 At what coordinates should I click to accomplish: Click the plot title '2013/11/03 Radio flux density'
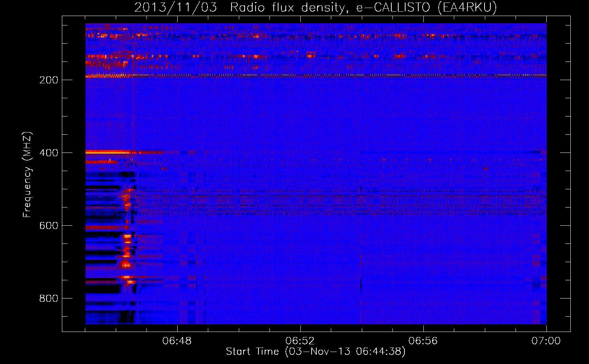tap(315, 8)
